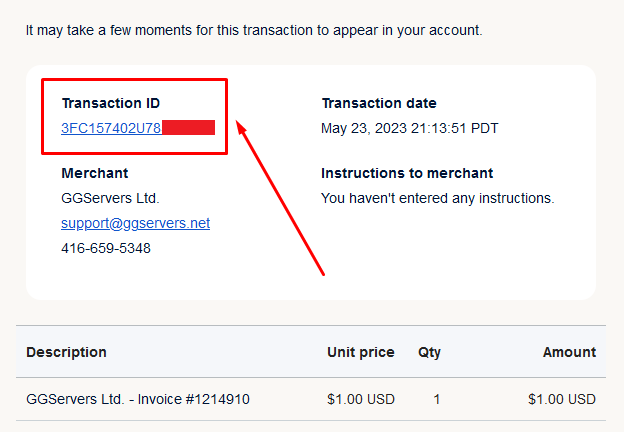
Task: Click the Instructions to merchant heading
Action: tap(407, 173)
